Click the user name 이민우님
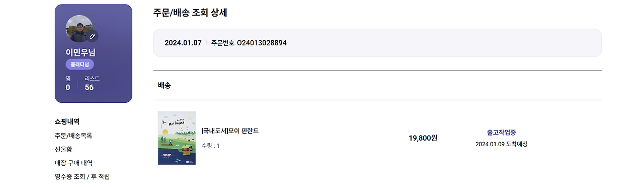 click(x=80, y=52)
